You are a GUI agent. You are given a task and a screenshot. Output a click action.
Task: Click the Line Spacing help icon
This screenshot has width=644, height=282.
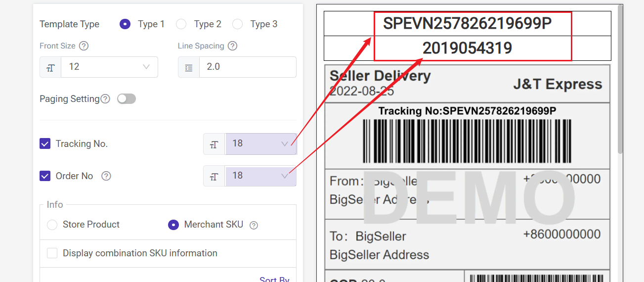click(x=233, y=46)
